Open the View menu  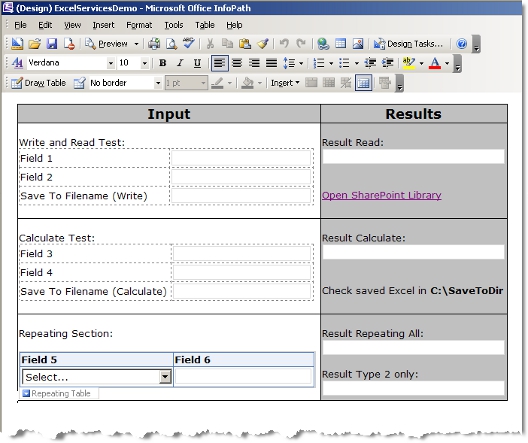(72, 25)
